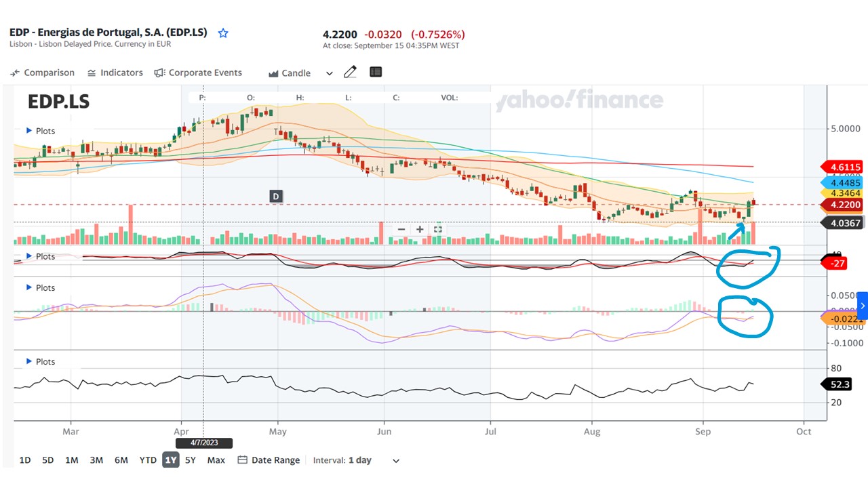Select the Candle chart type button
Image resolution: width=868 pixels, height=488 pixels.
click(290, 73)
